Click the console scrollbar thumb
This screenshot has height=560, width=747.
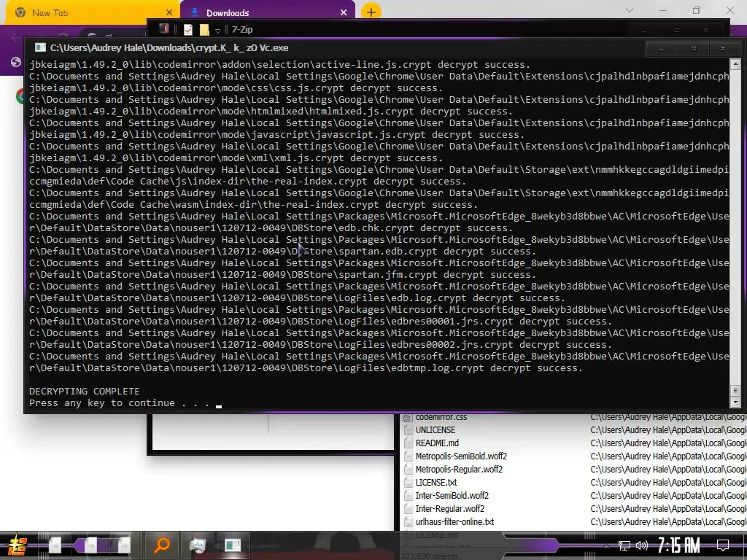pyautogui.click(x=735, y=391)
